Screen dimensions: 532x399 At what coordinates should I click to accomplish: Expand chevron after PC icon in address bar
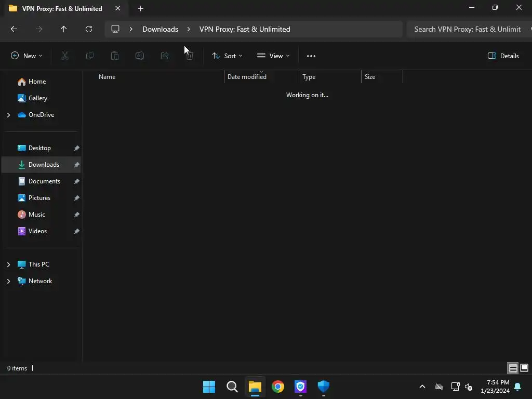131,29
